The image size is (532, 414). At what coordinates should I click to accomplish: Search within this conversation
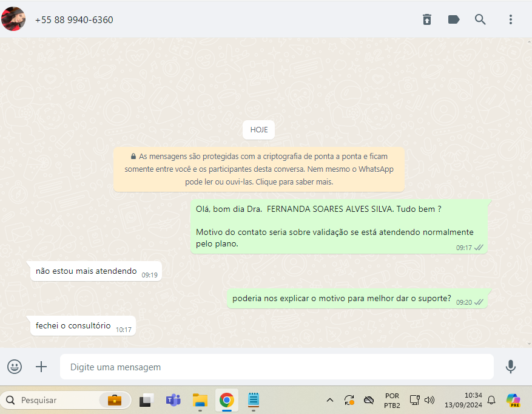pyautogui.click(x=480, y=19)
